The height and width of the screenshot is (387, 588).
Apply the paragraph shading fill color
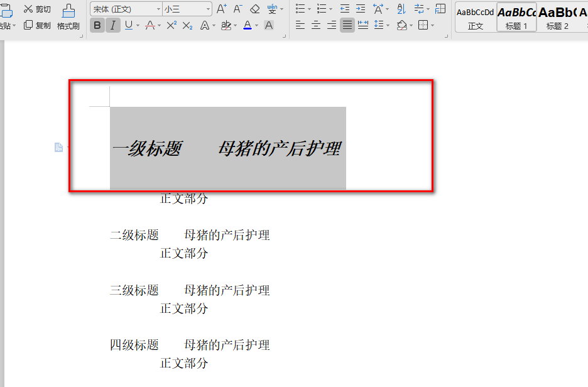tap(401, 26)
